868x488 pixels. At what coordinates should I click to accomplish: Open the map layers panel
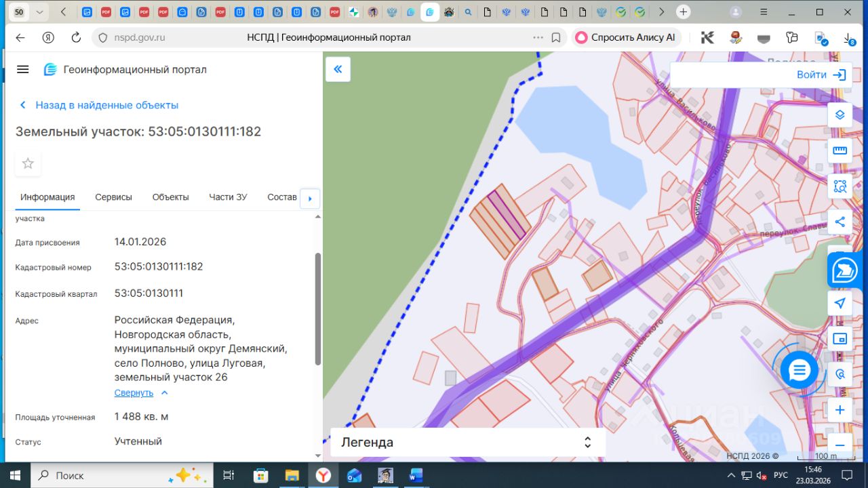(x=840, y=115)
